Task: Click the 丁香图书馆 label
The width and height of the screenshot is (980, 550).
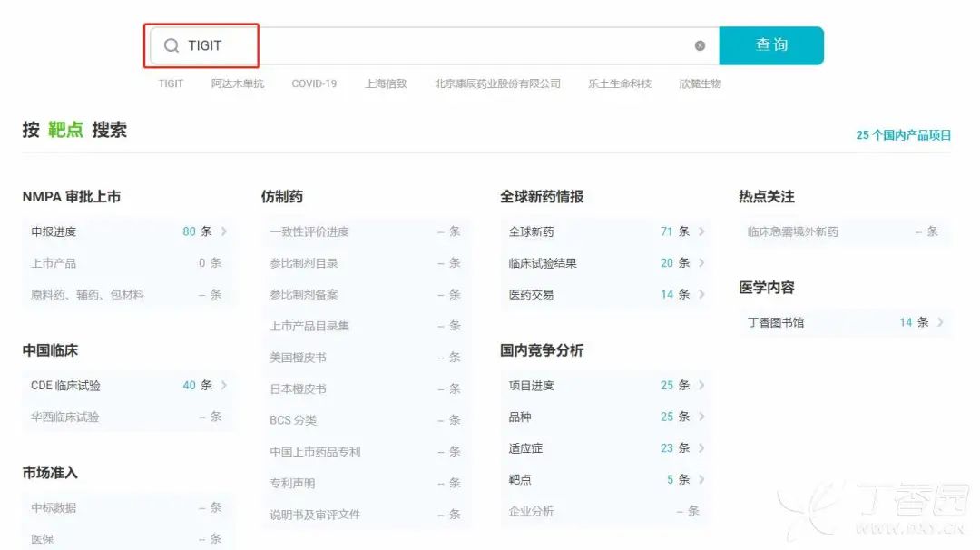Action: pos(776,322)
